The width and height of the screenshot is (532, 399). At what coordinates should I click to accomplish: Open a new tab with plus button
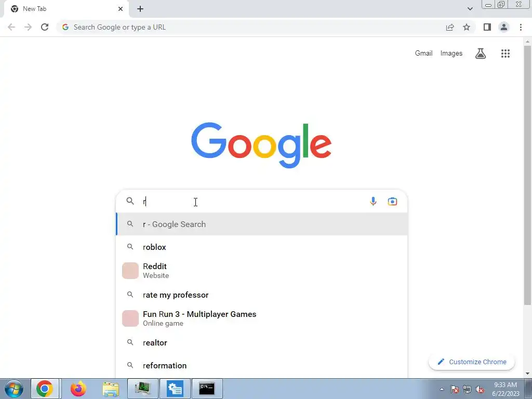[x=140, y=9]
